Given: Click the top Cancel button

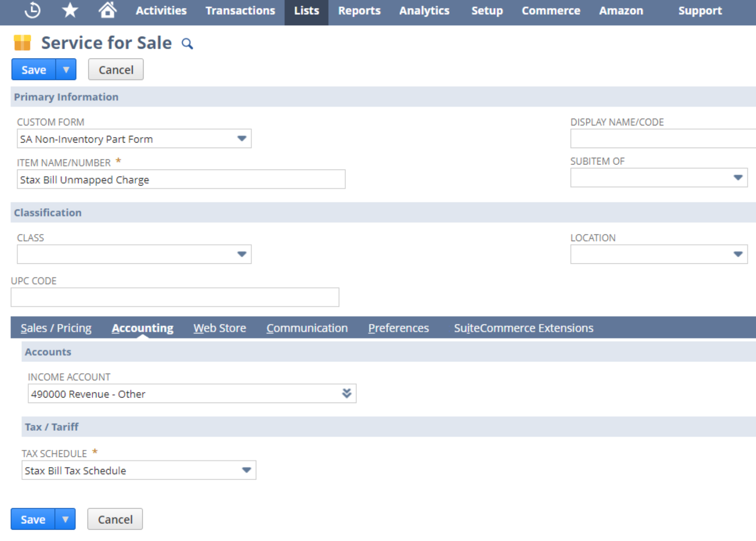Looking at the screenshot, I should (x=116, y=69).
